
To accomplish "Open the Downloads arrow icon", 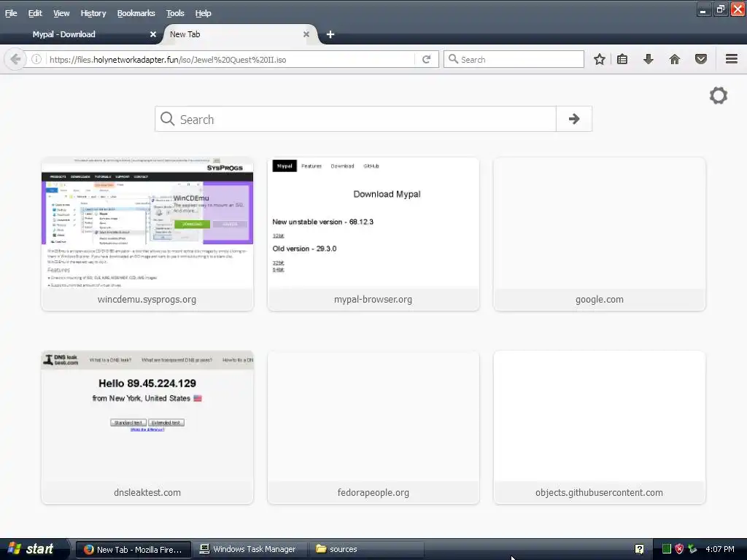I will [x=649, y=60].
